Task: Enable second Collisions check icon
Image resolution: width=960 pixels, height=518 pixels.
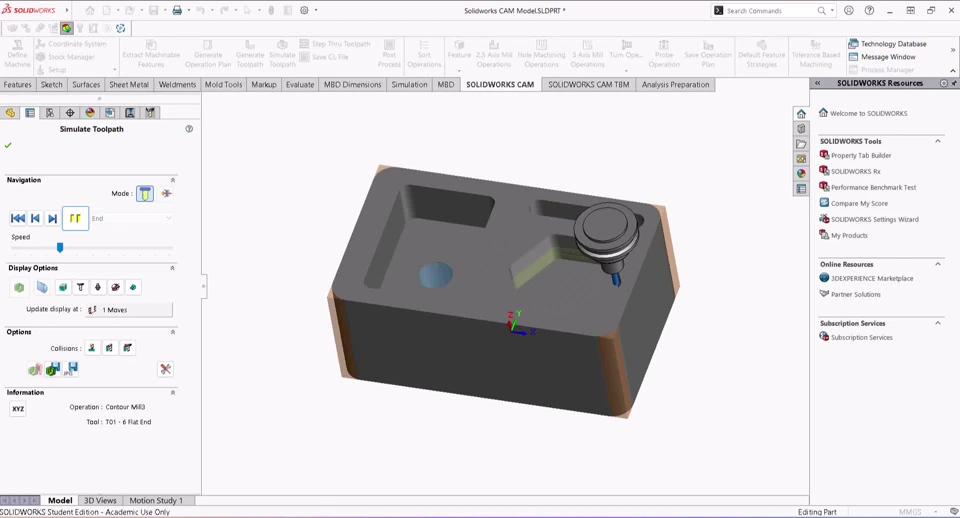Action: click(110, 348)
